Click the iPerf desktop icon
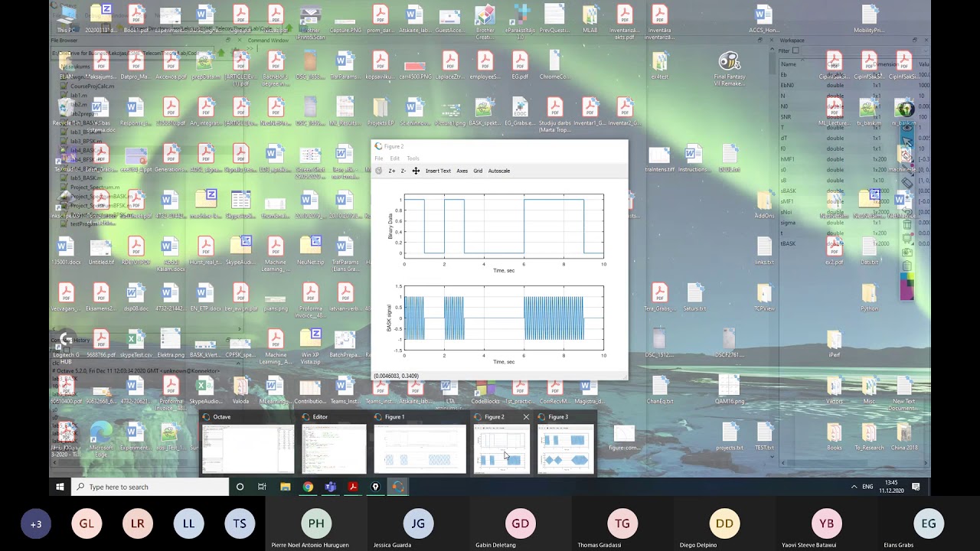This screenshot has height=551, width=980. (x=835, y=345)
